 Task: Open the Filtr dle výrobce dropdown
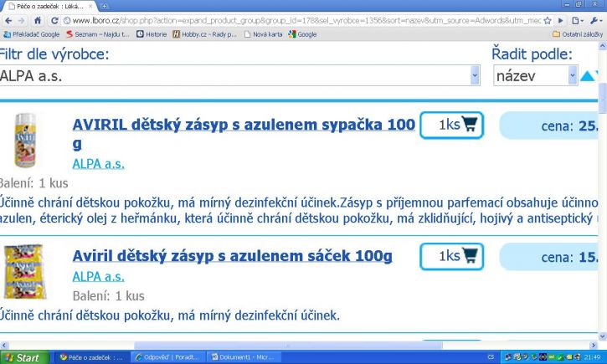(x=239, y=75)
